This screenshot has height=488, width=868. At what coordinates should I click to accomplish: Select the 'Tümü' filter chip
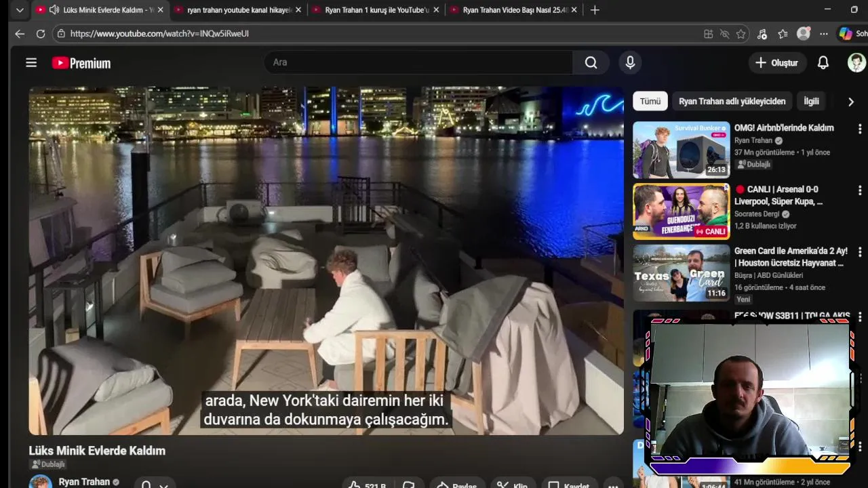pyautogui.click(x=650, y=101)
